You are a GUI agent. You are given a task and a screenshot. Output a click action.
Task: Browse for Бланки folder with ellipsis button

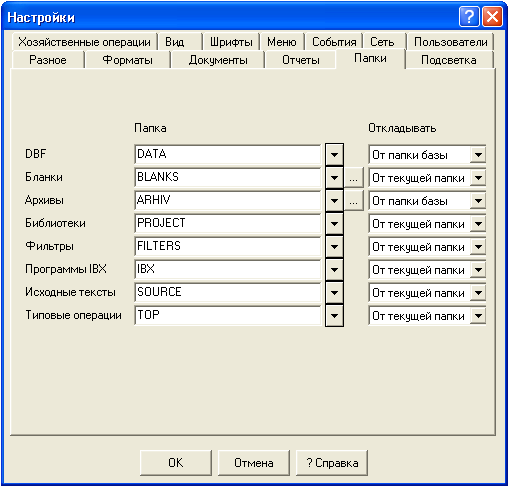(353, 178)
